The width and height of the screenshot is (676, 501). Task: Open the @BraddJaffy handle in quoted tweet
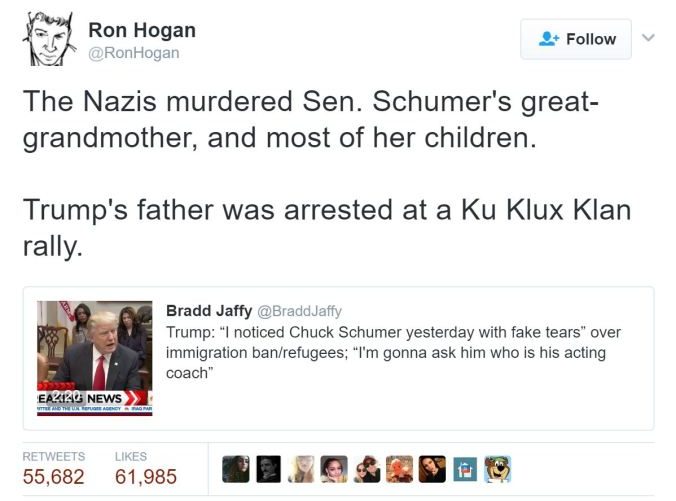299,310
